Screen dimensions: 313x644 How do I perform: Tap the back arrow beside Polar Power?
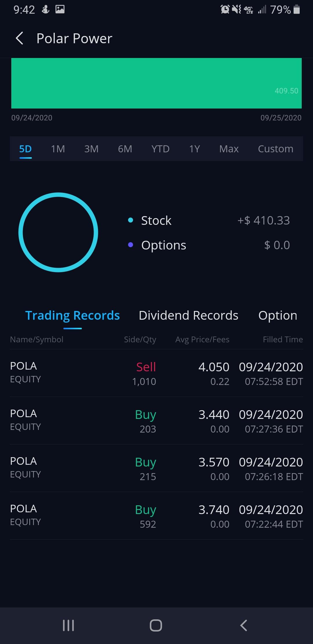(20, 38)
